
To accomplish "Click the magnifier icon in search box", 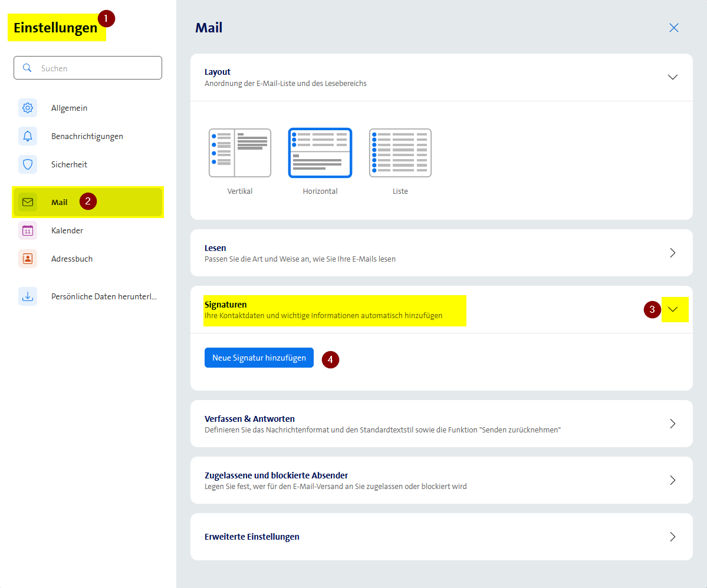I will (27, 68).
